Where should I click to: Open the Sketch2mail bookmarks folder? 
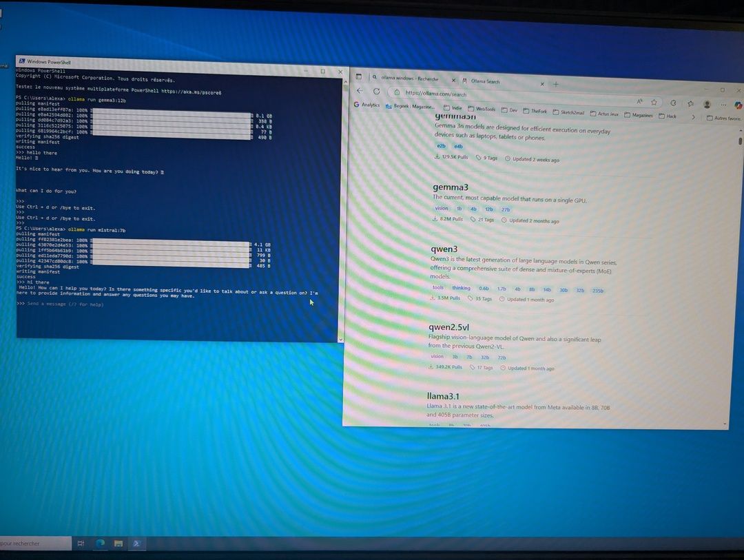tap(568, 112)
